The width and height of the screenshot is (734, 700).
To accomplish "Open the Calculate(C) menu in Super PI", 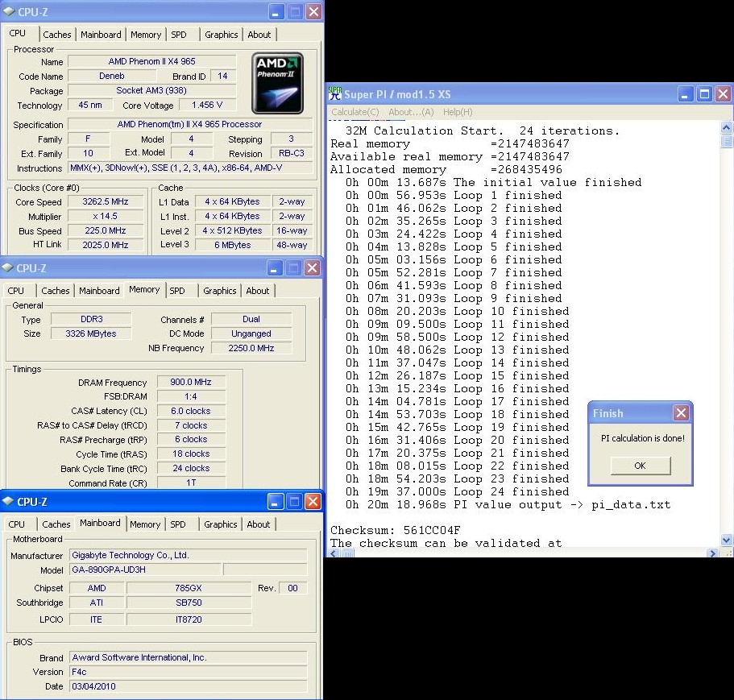I will coord(355,112).
